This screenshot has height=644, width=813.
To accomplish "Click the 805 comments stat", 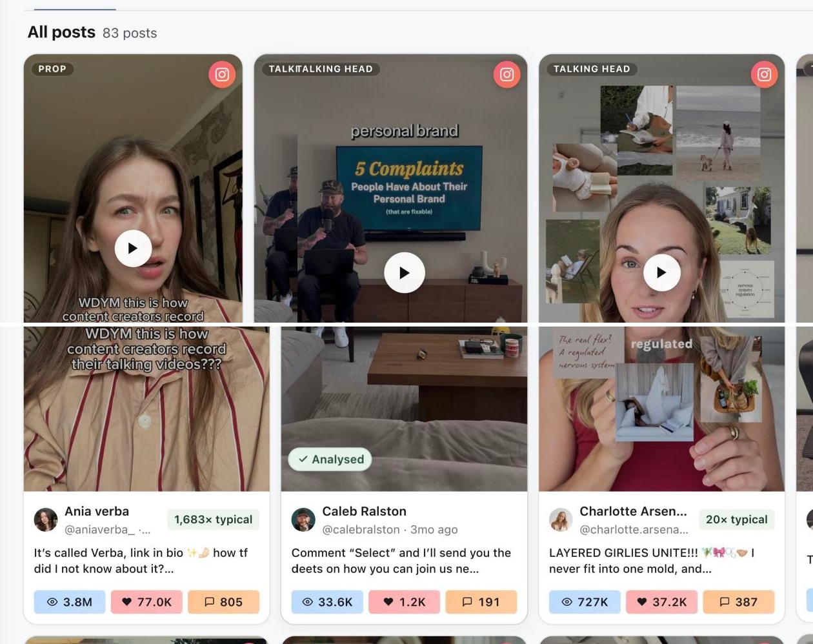I will [x=224, y=602].
